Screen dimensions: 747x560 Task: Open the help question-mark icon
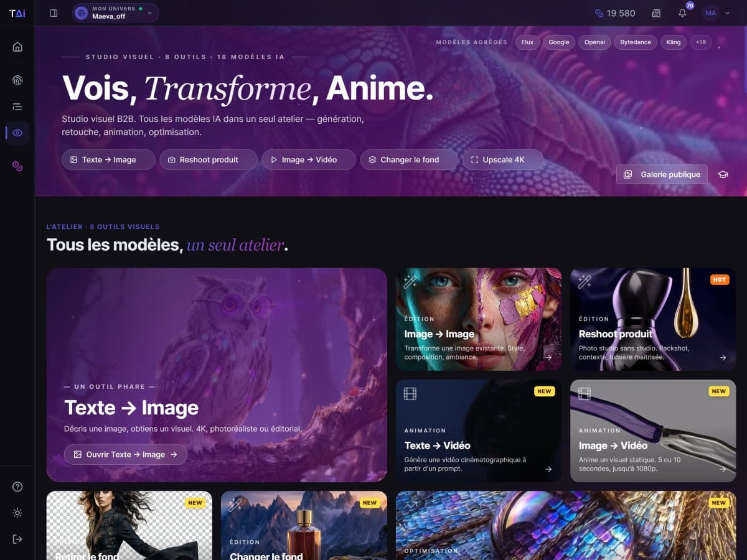pyautogui.click(x=17, y=487)
